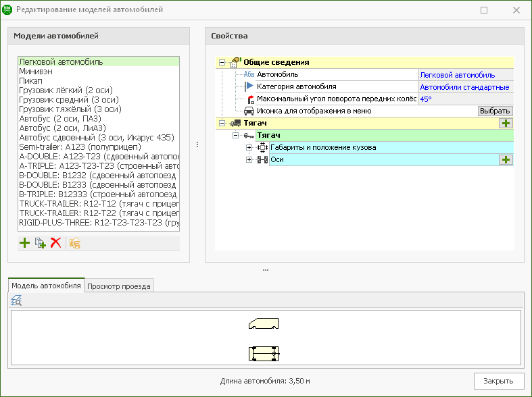Click the steering angle icon
The image size is (532, 397).
pyautogui.click(x=250, y=99)
